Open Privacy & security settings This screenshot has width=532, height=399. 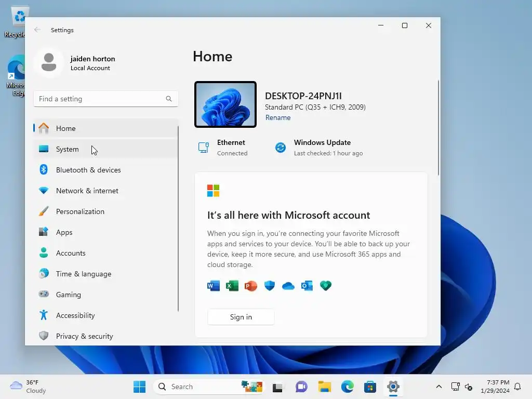coord(105,336)
